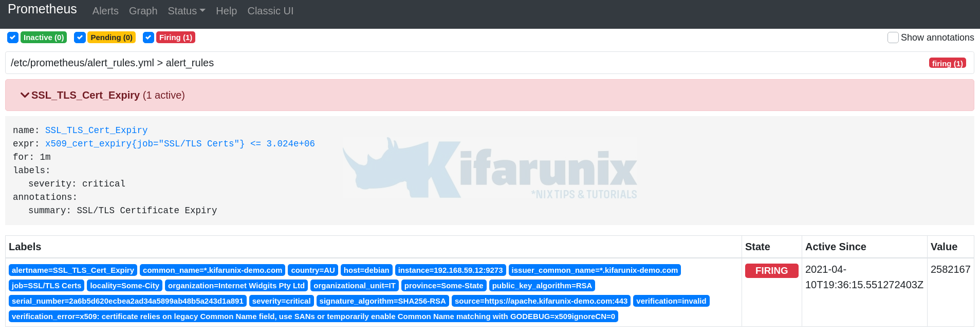Click the firing (1) group badge
Screen dimensions: 980x335
(948, 63)
